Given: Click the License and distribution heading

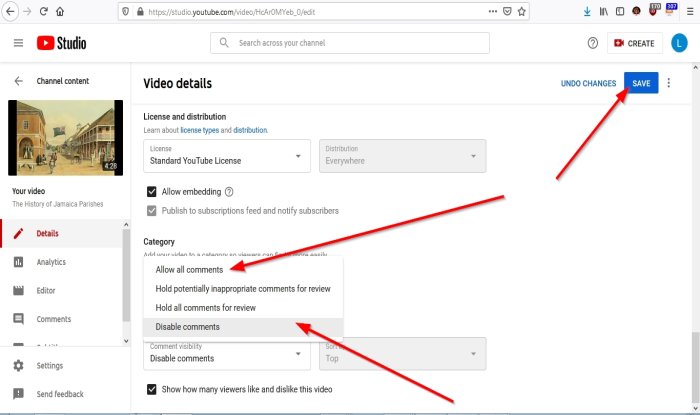Looking at the screenshot, I should (x=185, y=116).
